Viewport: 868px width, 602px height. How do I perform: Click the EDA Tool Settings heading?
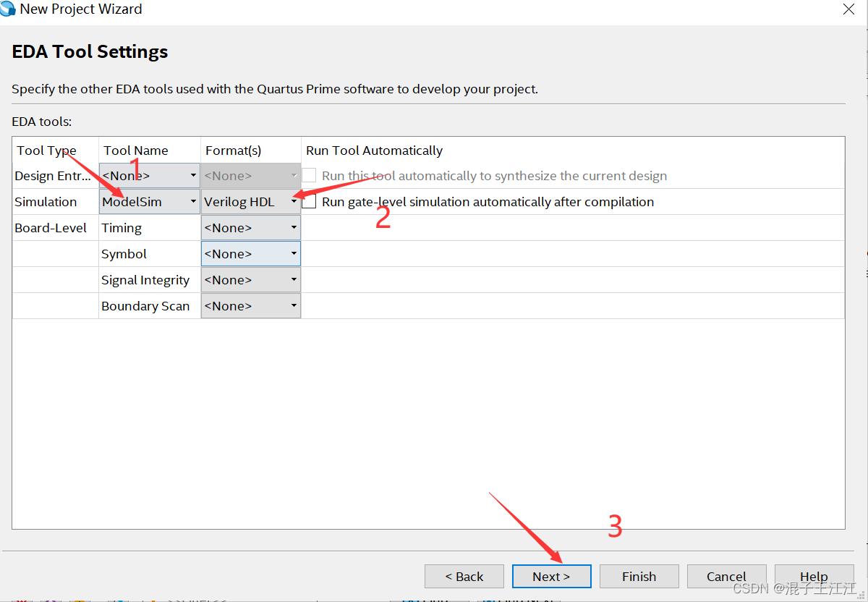90,52
